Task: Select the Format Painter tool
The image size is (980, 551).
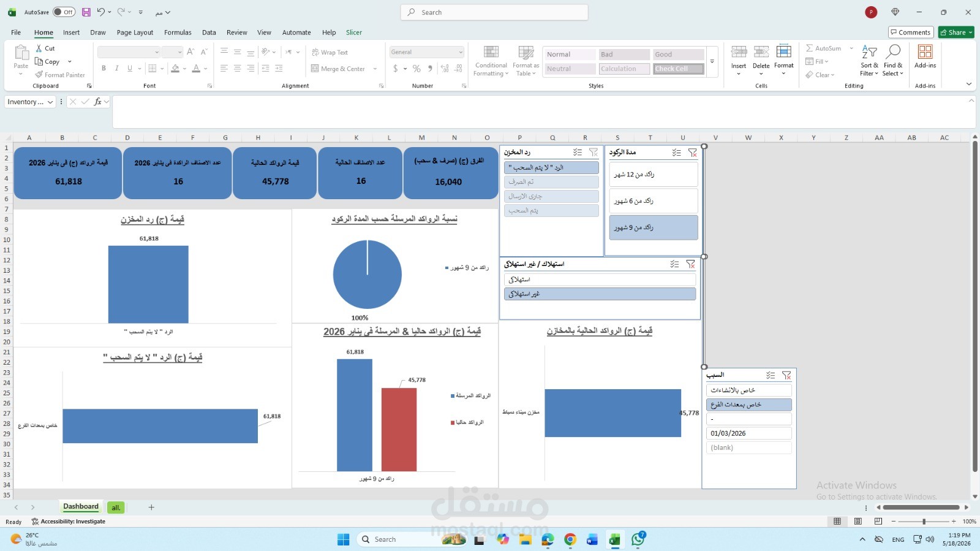Action: click(x=60, y=75)
